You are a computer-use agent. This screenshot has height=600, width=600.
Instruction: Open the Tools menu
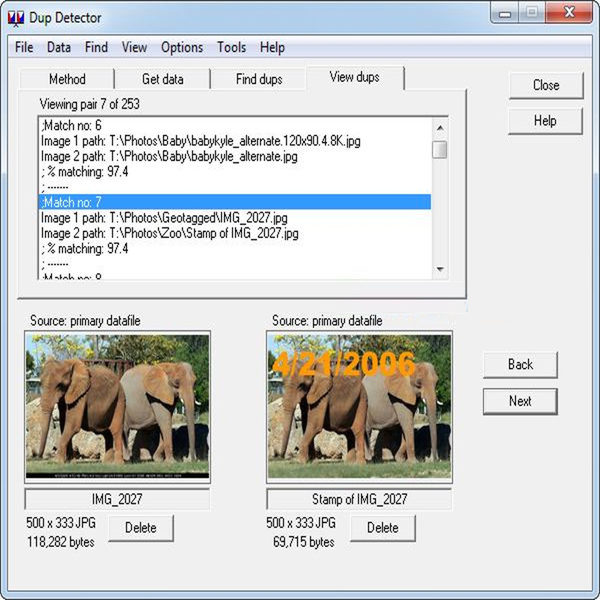pos(232,47)
